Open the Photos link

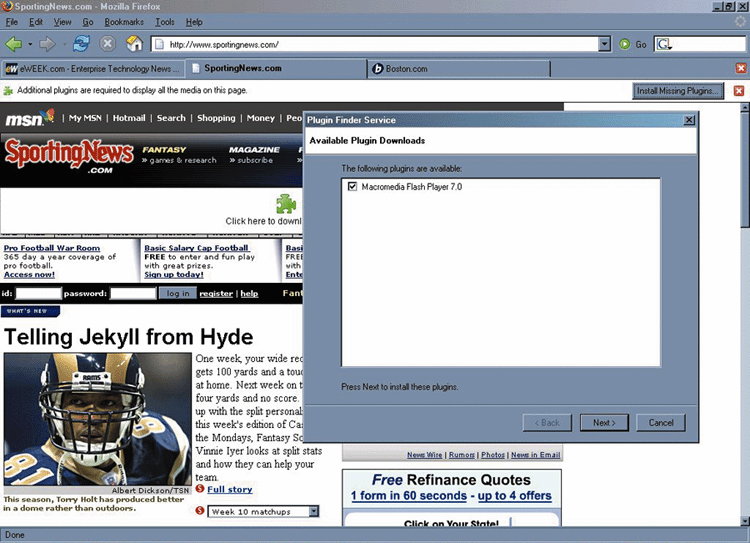pos(493,455)
